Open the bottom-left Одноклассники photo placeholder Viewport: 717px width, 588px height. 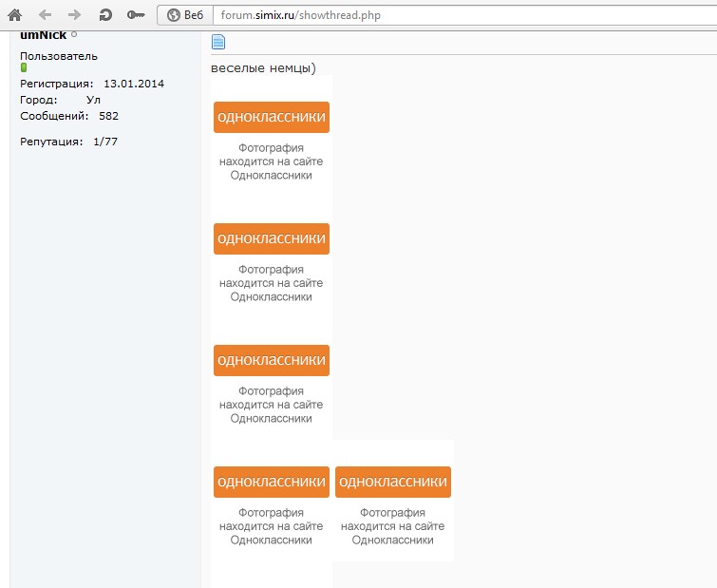click(x=272, y=483)
